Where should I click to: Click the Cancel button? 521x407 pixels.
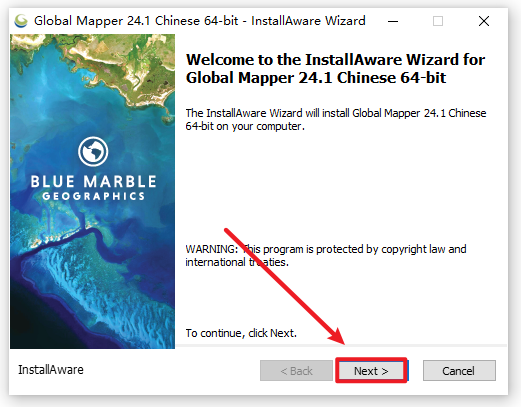tap(459, 371)
